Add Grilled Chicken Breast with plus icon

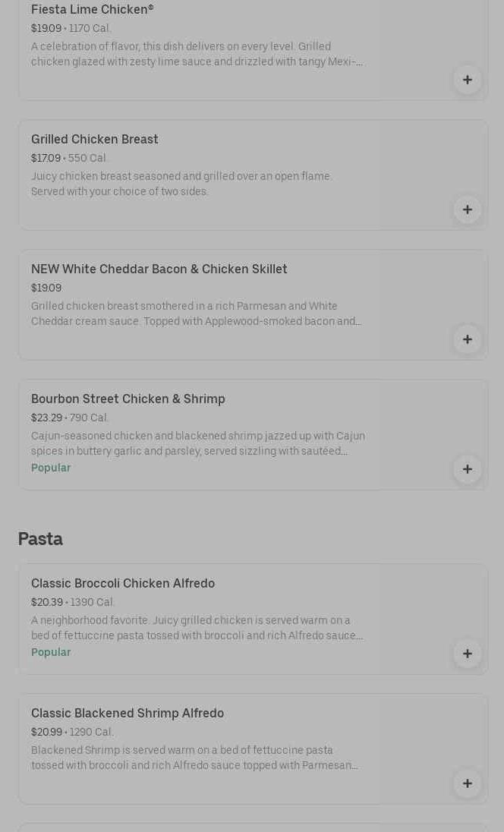click(x=468, y=210)
